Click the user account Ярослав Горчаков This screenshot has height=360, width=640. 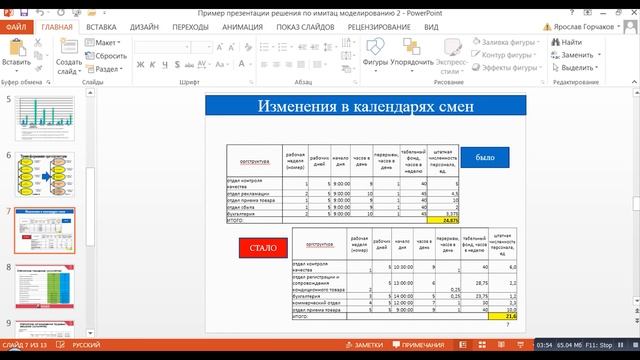(584, 27)
